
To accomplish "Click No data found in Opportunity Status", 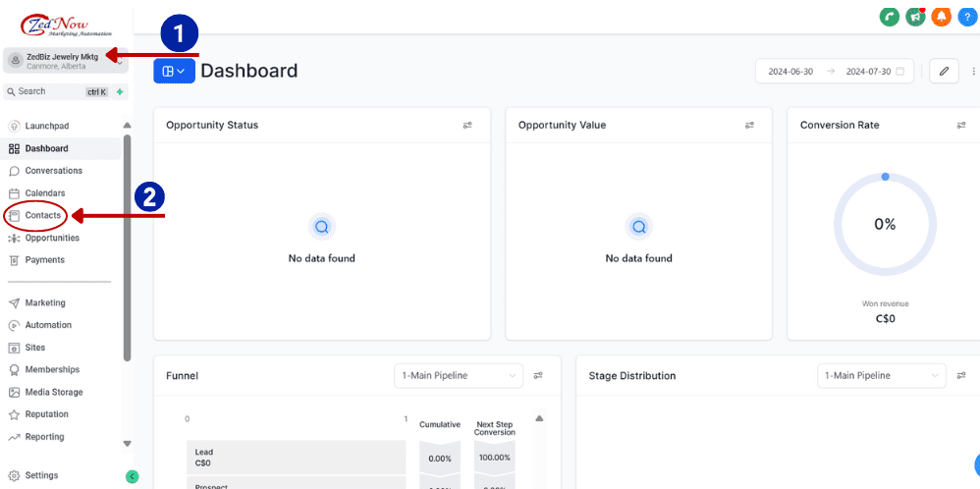I will [321, 258].
